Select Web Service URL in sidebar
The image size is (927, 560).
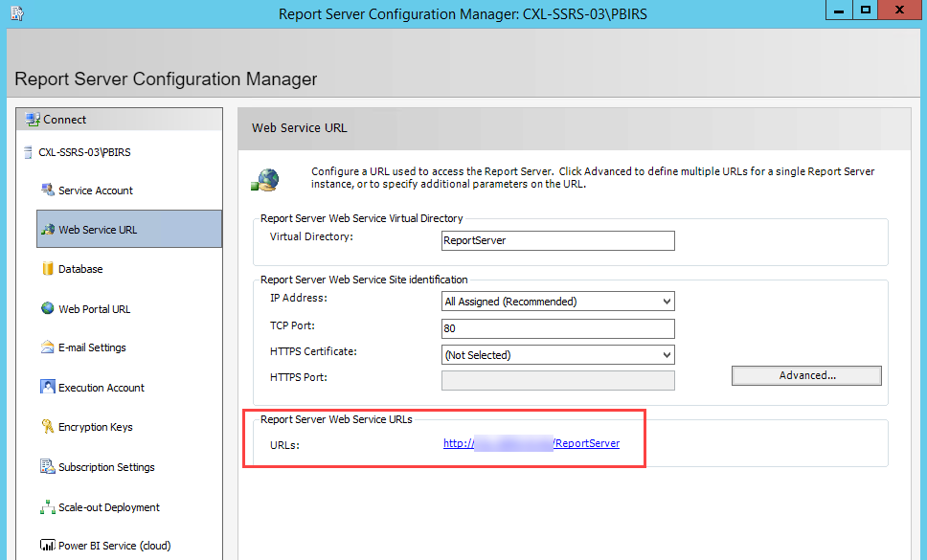(129, 229)
